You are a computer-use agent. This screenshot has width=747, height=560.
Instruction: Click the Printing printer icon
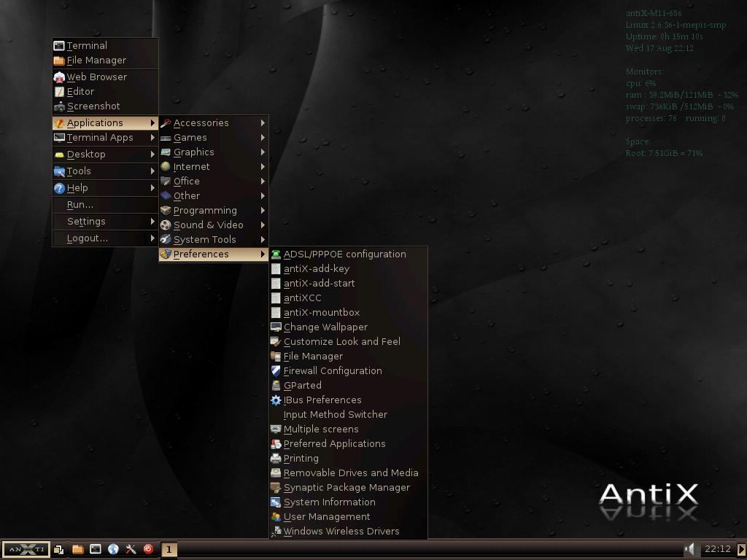[276, 459]
